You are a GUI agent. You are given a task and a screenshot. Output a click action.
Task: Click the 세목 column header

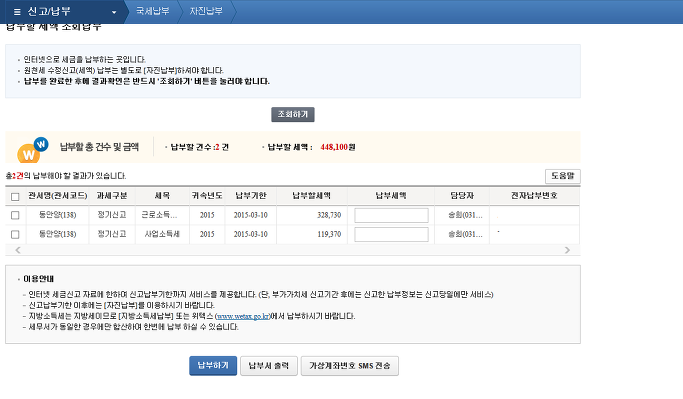162,196
